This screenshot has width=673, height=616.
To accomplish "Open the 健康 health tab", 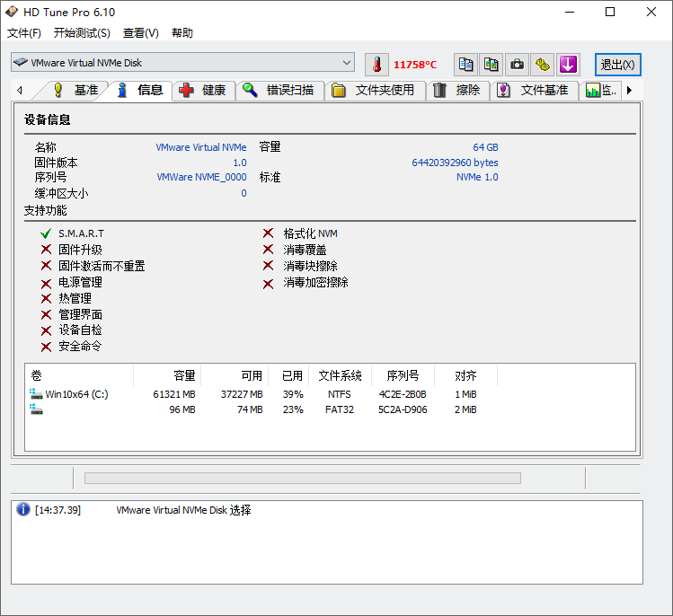I will (204, 90).
